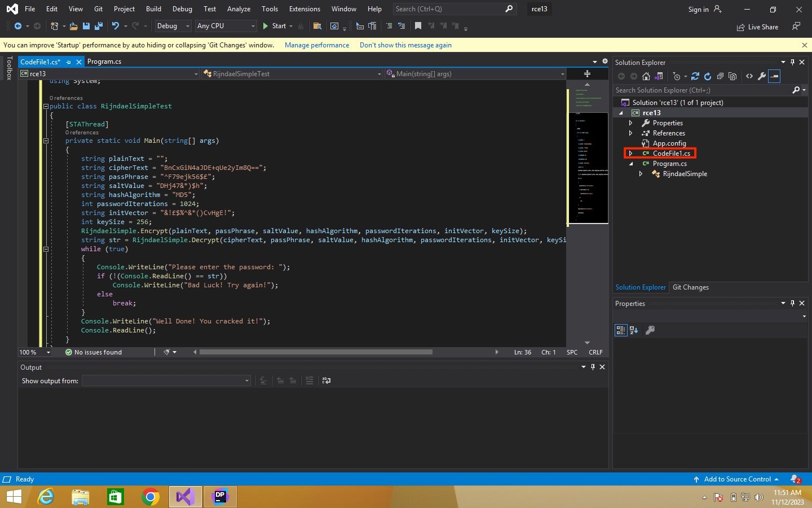This screenshot has height=508, width=812.
Task: Open Properties wrench in Solution Explorer toolbar
Action: [762, 76]
